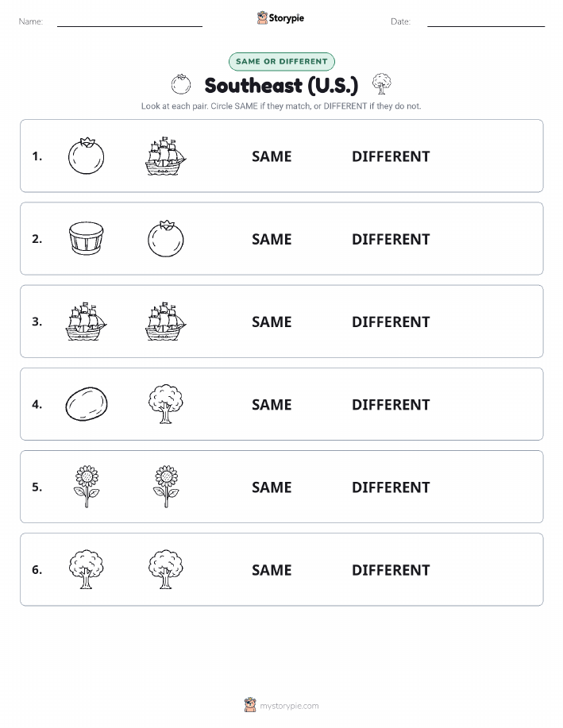Screen dimensions: 563x728
Task: Choose SAME for question 3
Action: 272,322
